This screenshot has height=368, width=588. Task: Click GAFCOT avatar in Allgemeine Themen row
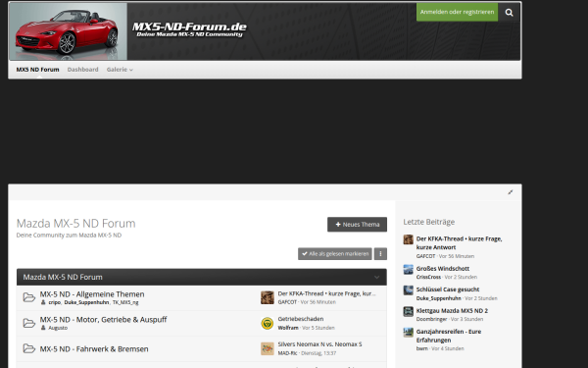(x=268, y=297)
